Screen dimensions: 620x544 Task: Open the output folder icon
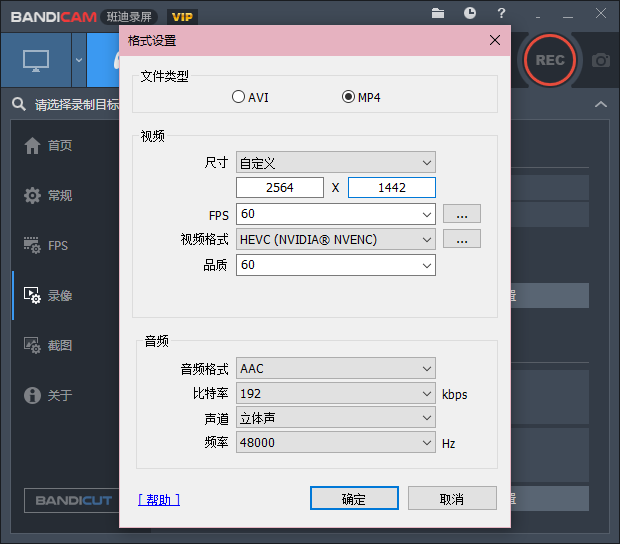pyautogui.click(x=438, y=13)
